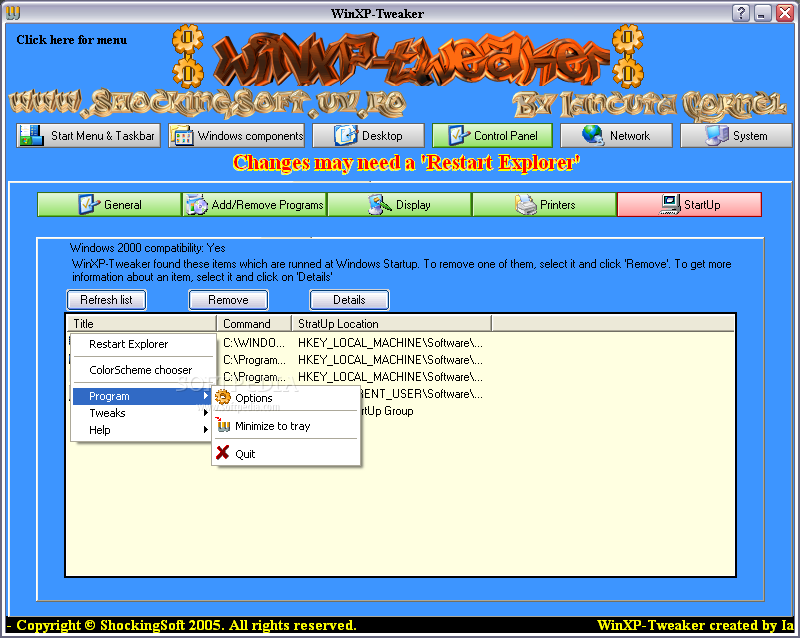
Task: Select the Program menu entry
Action: (x=141, y=396)
